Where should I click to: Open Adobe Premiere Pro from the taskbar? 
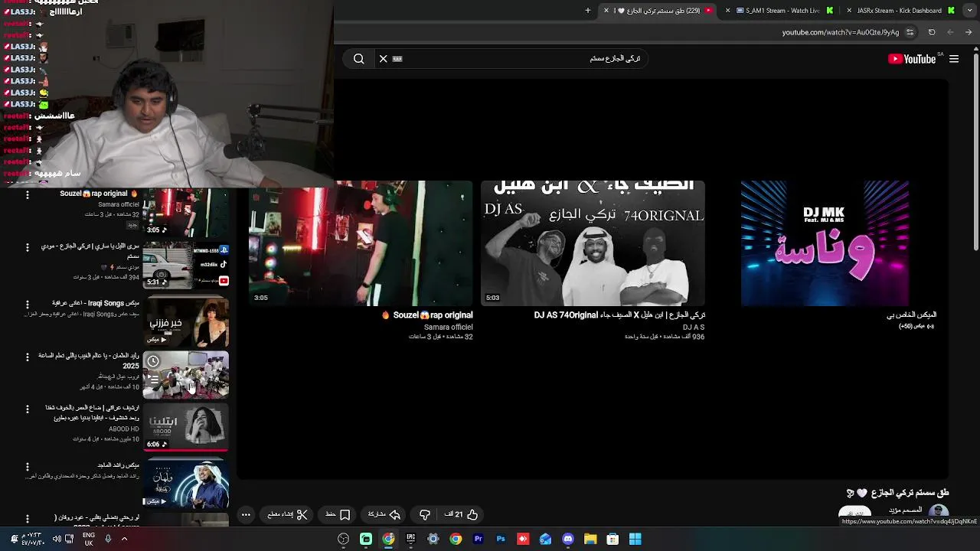tap(479, 539)
